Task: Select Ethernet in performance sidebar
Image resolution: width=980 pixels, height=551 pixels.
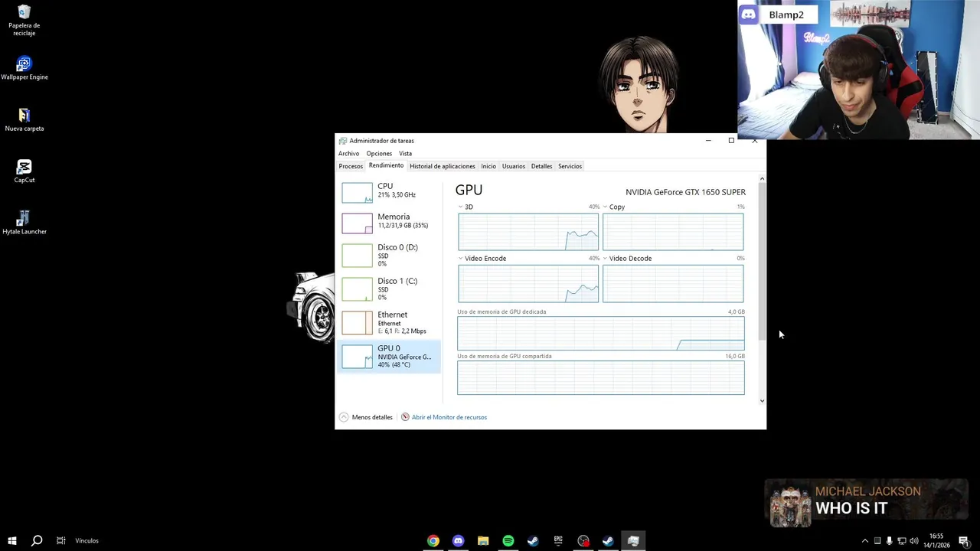Action: (x=390, y=322)
